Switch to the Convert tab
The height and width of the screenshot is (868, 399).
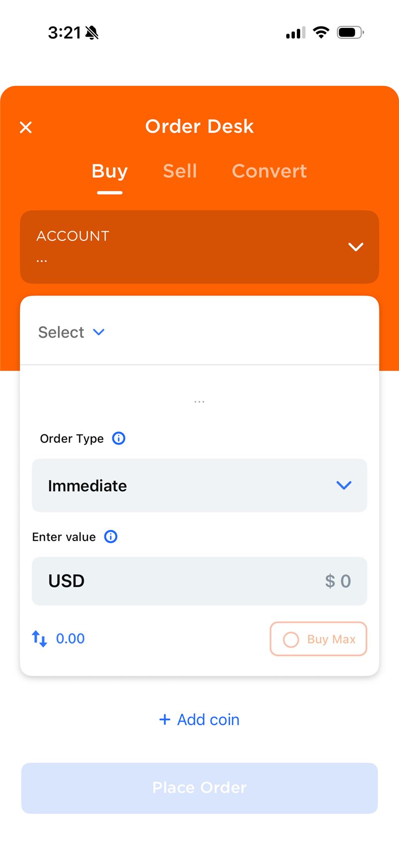tap(269, 171)
